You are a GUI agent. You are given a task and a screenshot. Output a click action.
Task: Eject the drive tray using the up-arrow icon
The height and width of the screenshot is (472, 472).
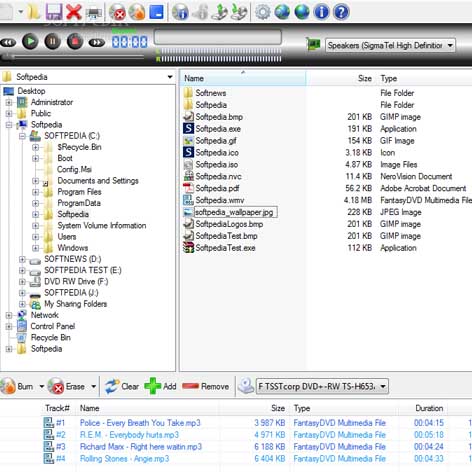220,12
